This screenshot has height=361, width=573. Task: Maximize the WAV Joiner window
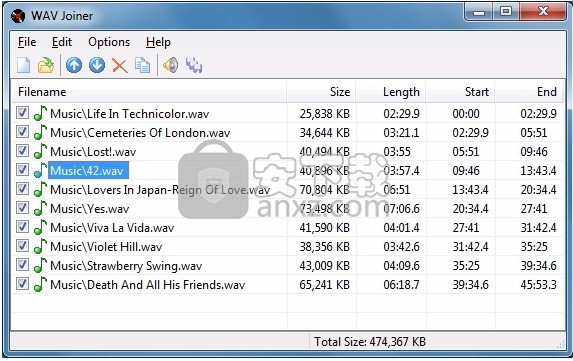[506, 12]
